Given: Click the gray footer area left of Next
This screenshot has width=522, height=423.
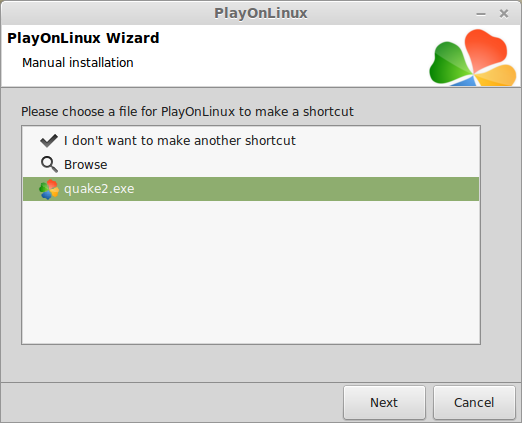Looking at the screenshot, I should click(172, 402).
